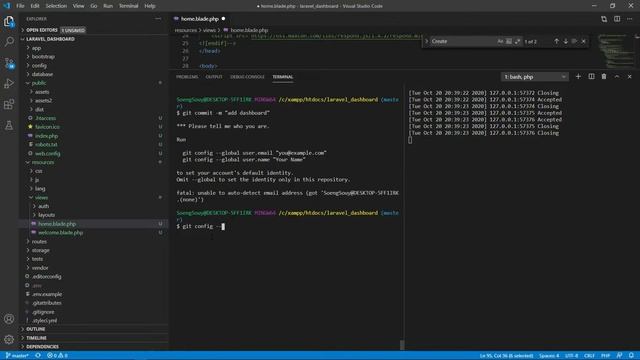Maximize the panel with up chevron
Screen dimensions: 640x360
click(x=617, y=77)
